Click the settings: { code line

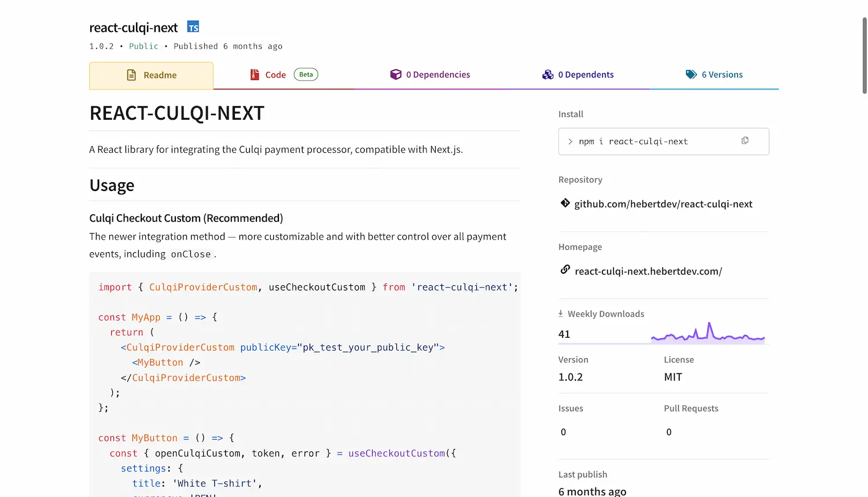(x=152, y=469)
